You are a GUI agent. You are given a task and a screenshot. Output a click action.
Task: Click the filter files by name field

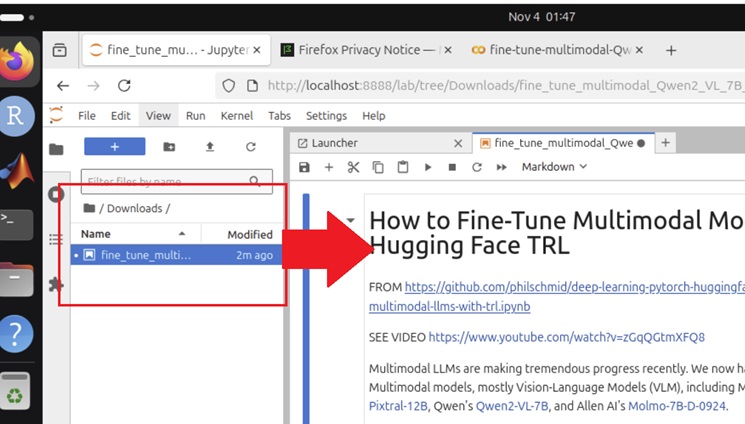[165, 181]
